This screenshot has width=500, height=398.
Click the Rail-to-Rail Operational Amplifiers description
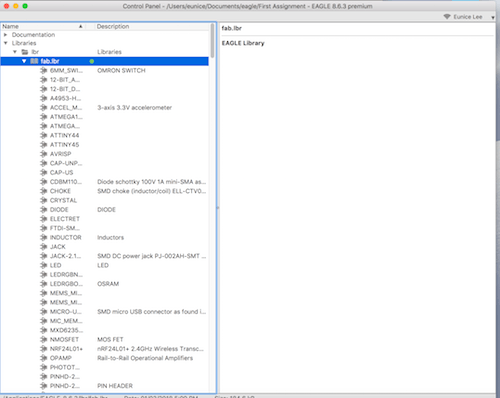[145, 358]
